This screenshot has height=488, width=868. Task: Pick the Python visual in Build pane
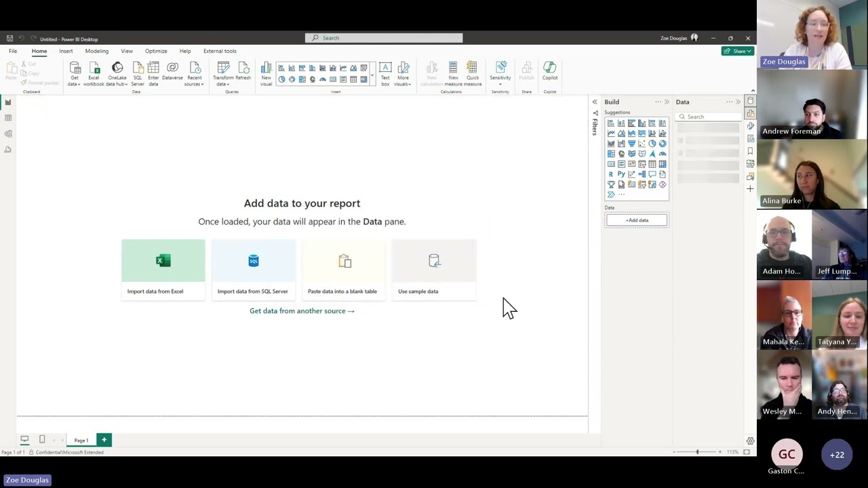621,174
